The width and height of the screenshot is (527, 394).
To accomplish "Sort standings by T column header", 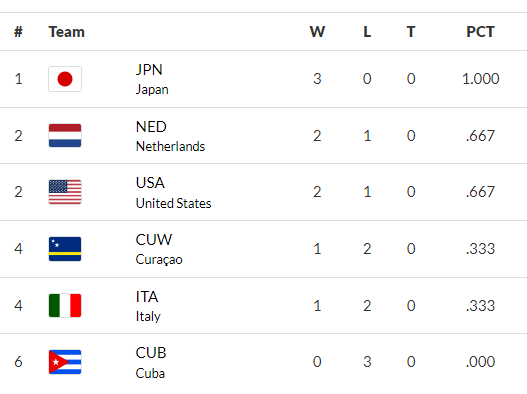I will pos(411,32).
